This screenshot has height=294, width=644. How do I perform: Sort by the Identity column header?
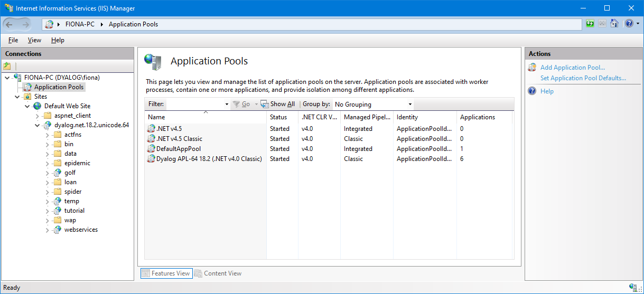[425, 117]
